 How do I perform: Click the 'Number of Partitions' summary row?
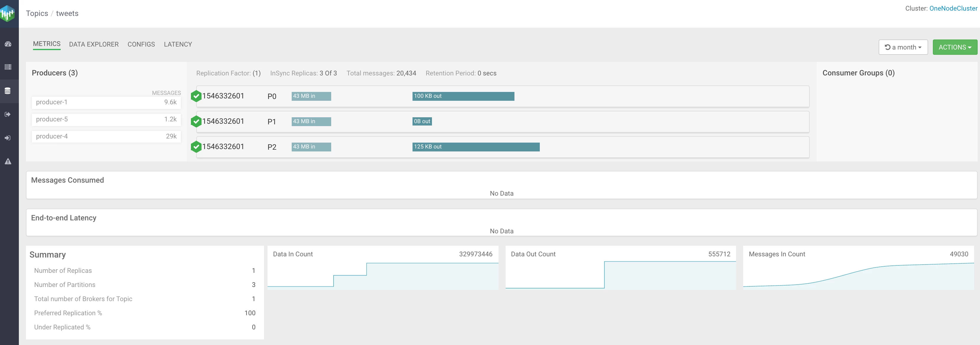145,285
